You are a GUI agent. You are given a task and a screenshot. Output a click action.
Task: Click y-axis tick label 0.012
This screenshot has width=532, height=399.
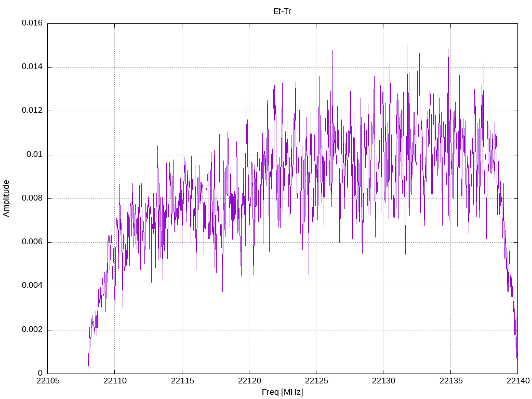pos(32,111)
